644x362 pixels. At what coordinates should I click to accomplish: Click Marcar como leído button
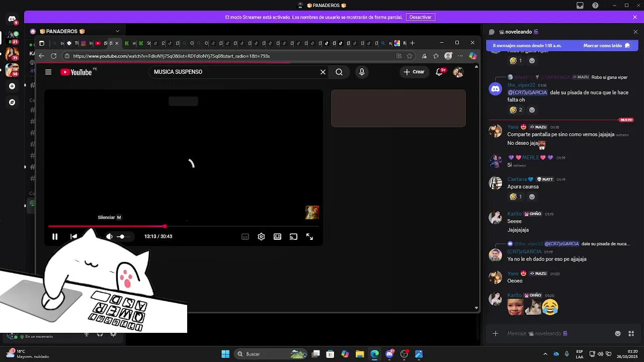[x=607, y=46]
